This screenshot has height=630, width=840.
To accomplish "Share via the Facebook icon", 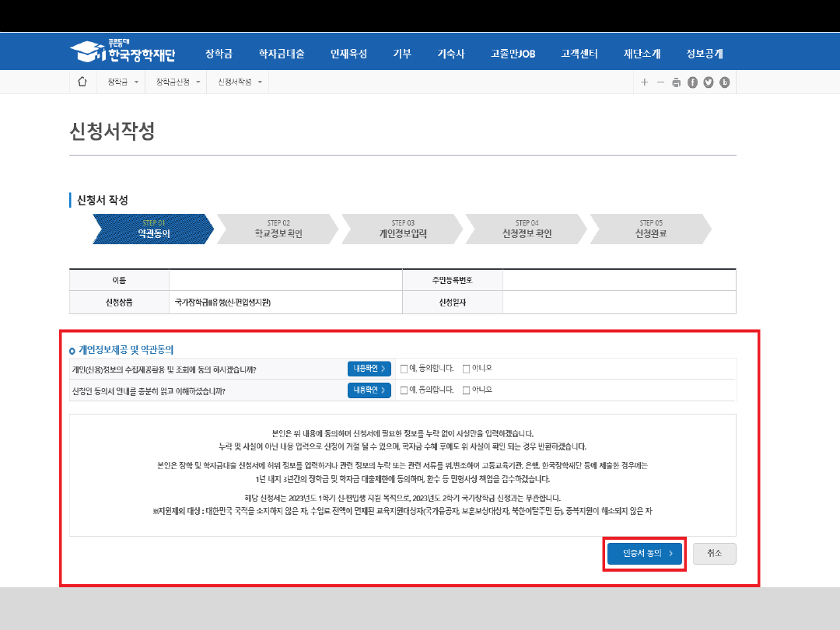I will (x=693, y=82).
